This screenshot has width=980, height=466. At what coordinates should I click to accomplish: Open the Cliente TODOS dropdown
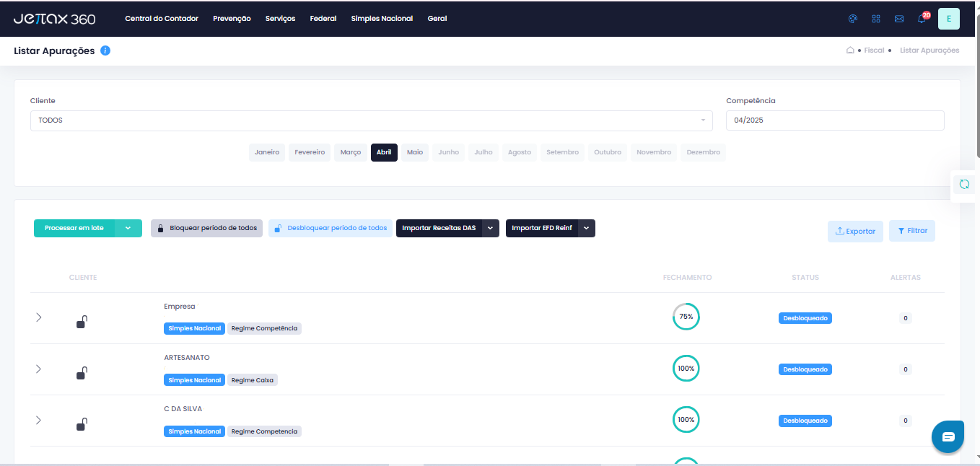[x=371, y=120]
